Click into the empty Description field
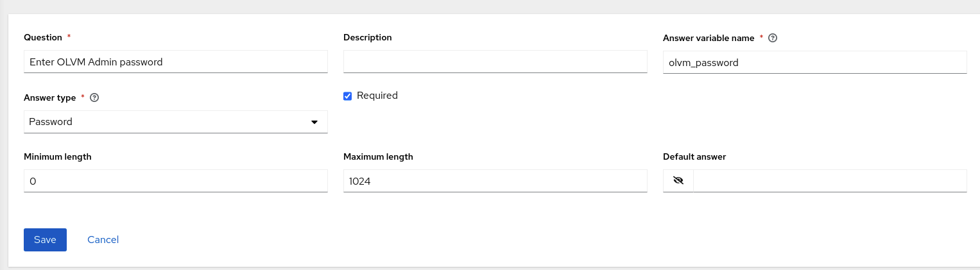 (495, 62)
